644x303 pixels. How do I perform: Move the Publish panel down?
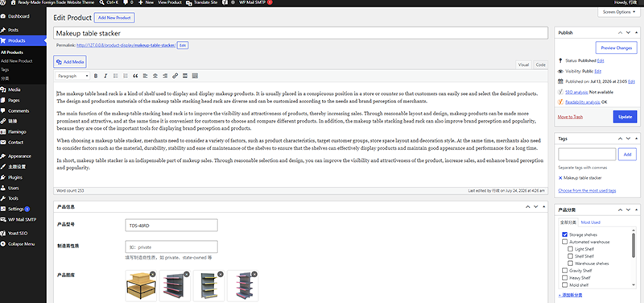click(x=629, y=33)
